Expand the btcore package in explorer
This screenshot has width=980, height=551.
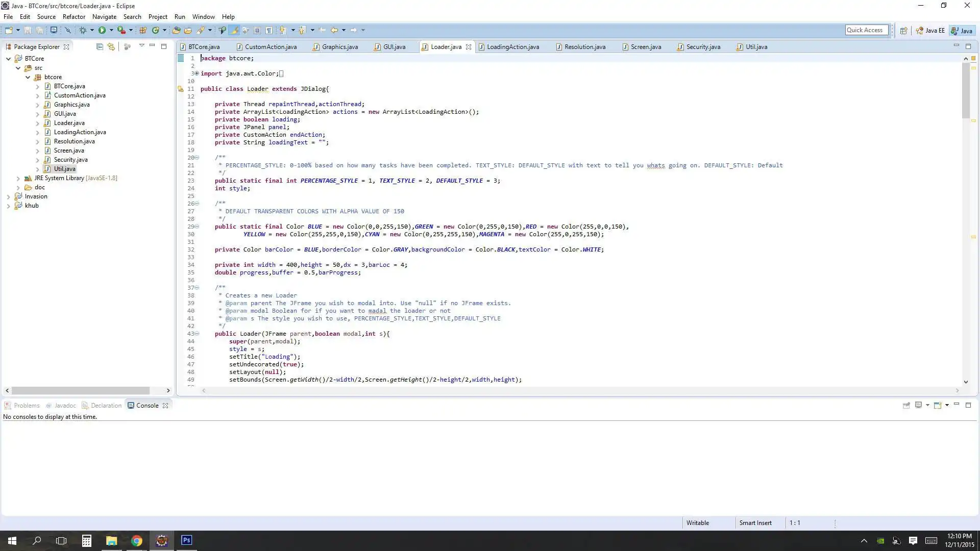click(28, 77)
